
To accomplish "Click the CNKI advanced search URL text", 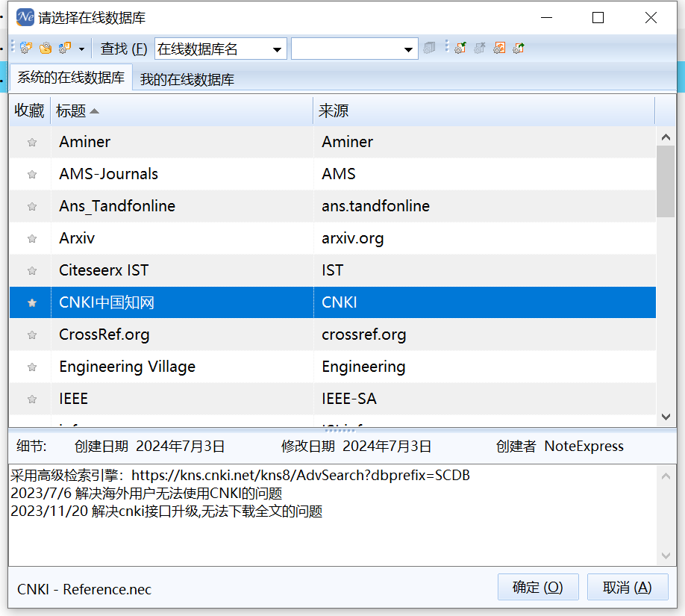I will [301, 475].
